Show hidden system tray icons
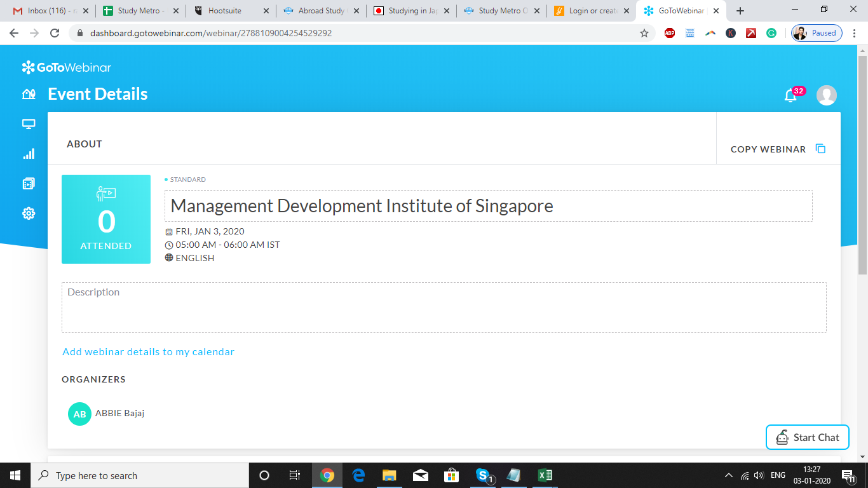This screenshot has width=868, height=488. pyautogui.click(x=729, y=475)
